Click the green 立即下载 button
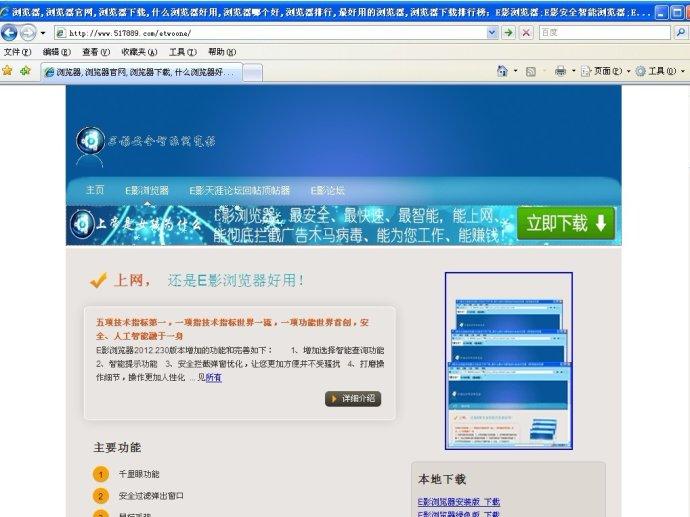The height and width of the screenshot is (517, 690). point(565,224)
